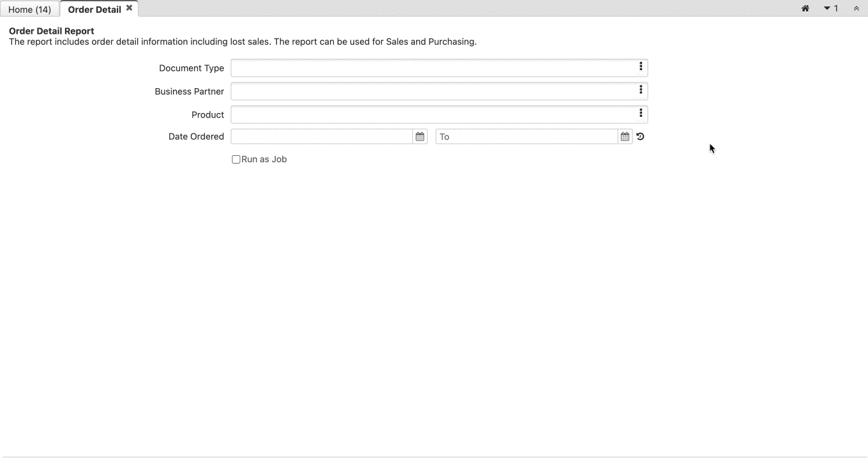
Task: Open the Product record lookup dots
Action: tap(640, 113)
